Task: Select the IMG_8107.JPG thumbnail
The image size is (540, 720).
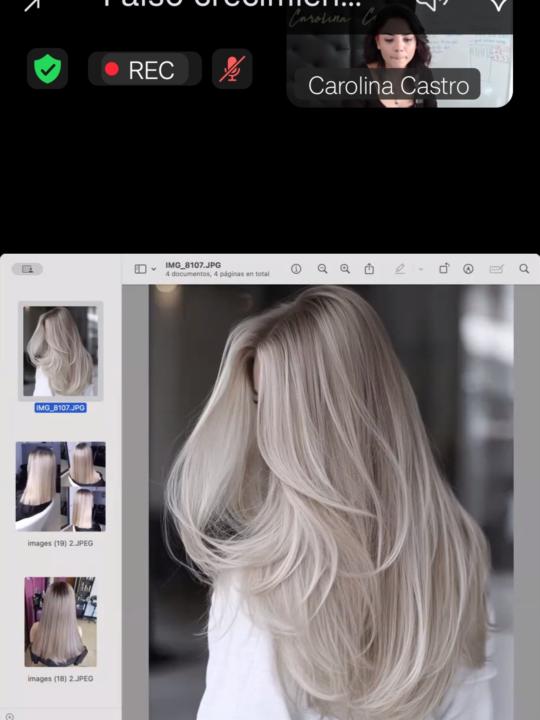Action: pos(61,351)
